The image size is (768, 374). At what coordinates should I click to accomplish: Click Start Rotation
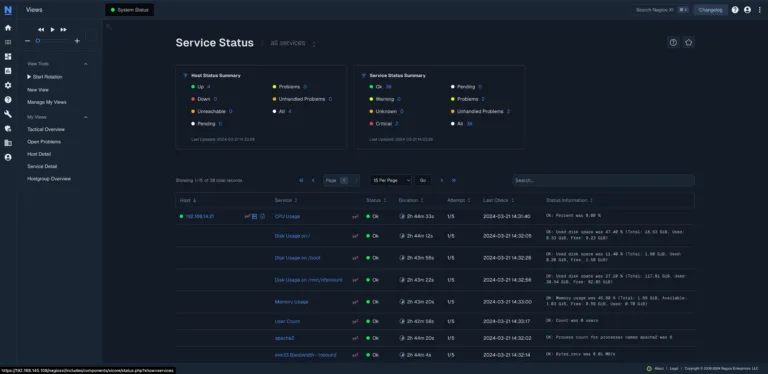point(45,77)
